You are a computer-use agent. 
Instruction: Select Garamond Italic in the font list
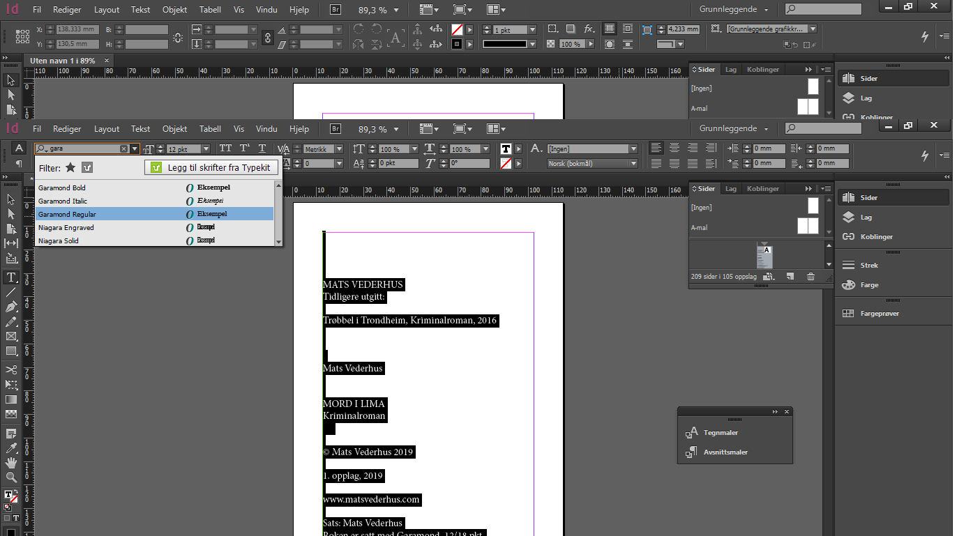63,201
